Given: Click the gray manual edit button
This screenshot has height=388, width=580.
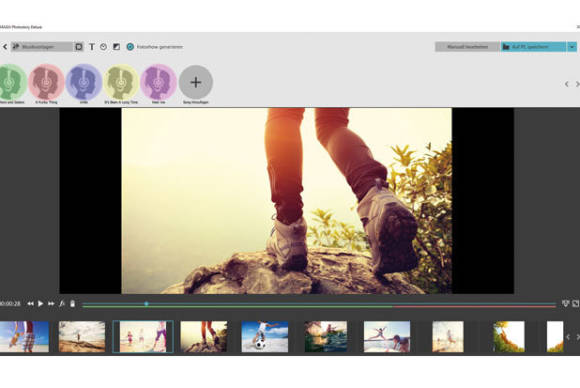Looking at the screenshot, I should 467,47.
